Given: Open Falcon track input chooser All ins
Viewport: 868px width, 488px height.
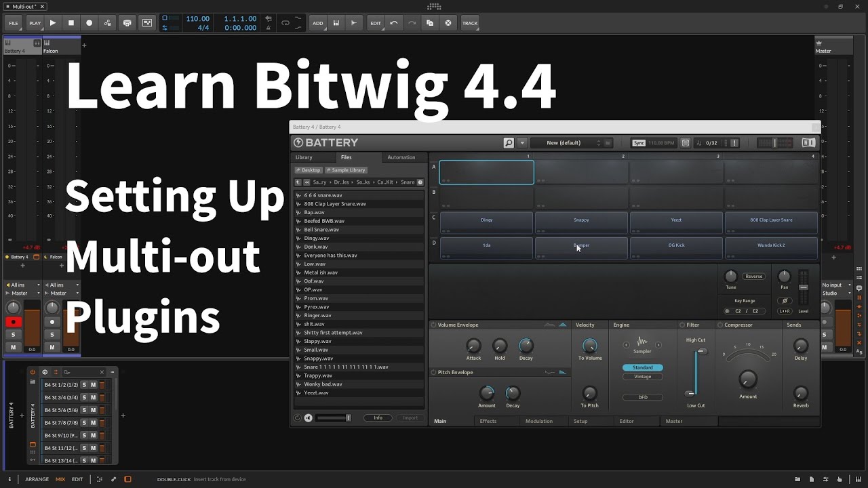Looking at the screenshot, I should 62,285.
